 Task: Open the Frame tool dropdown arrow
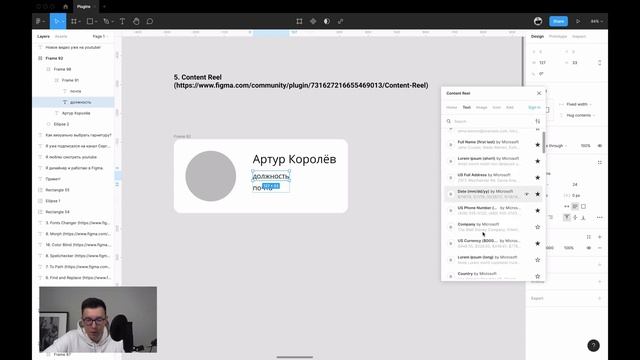79,22
